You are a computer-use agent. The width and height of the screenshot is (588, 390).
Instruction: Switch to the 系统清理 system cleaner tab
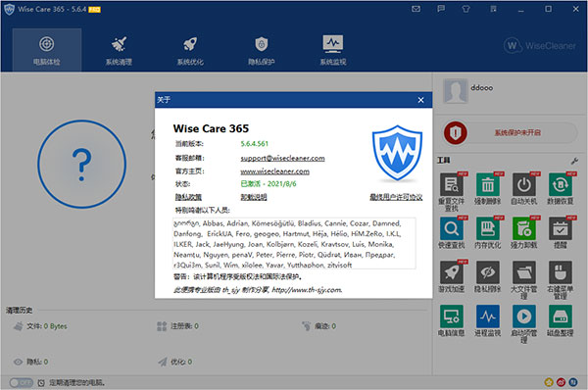point(119,50)
